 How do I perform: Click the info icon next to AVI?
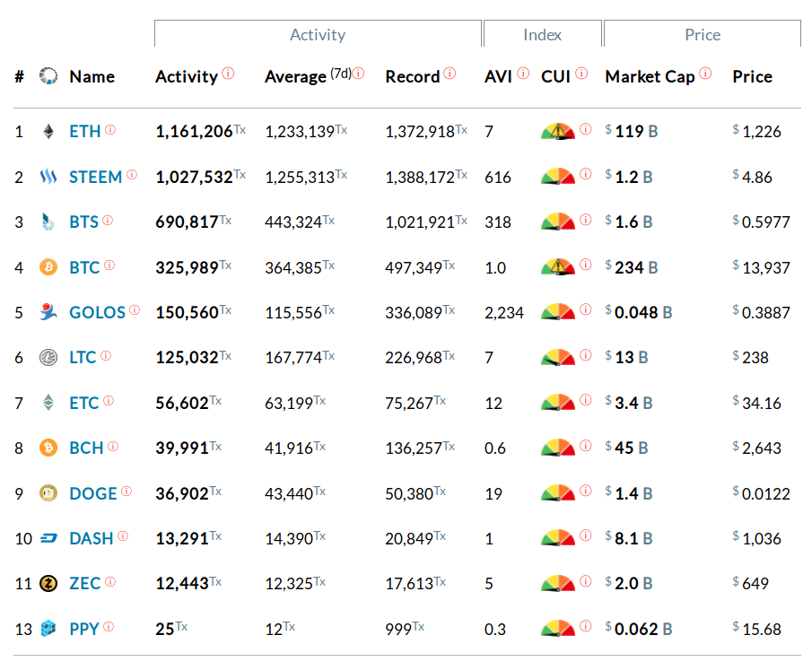(x=523, y=74)
